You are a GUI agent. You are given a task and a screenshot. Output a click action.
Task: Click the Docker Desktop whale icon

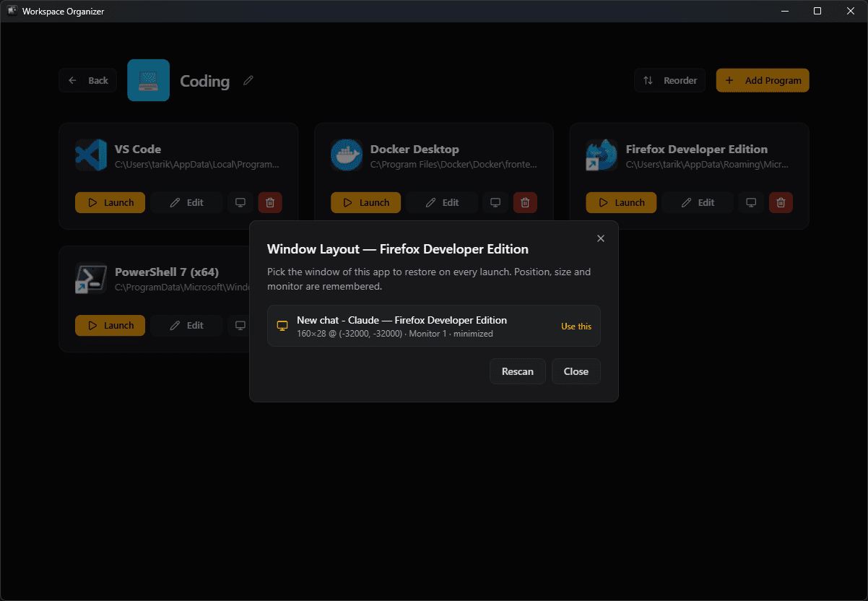coord(347,155)
